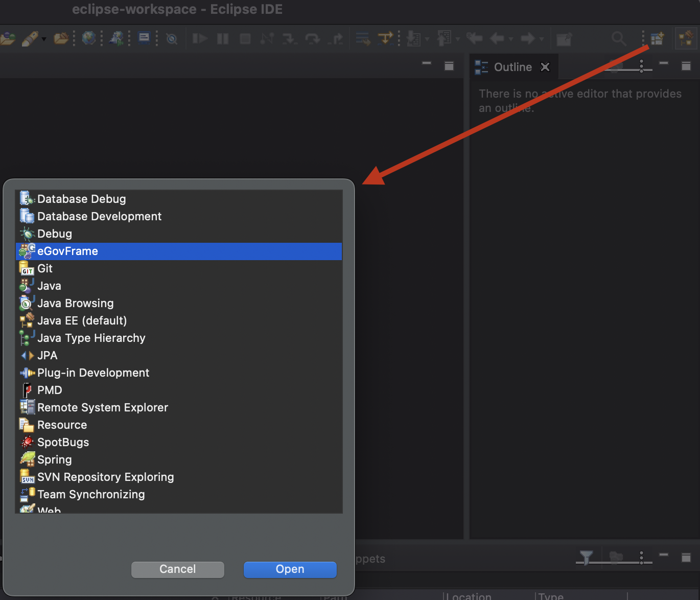The height and width of the screenshot is (600, 700).
Task: Select Remote System Explorer perspective
Action: click(x=179, y=407)
